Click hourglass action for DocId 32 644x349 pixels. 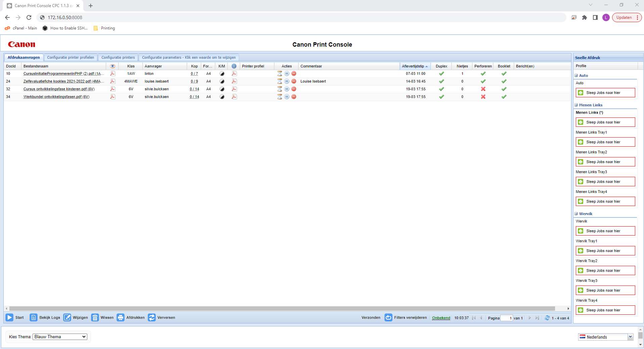[279, 89]
